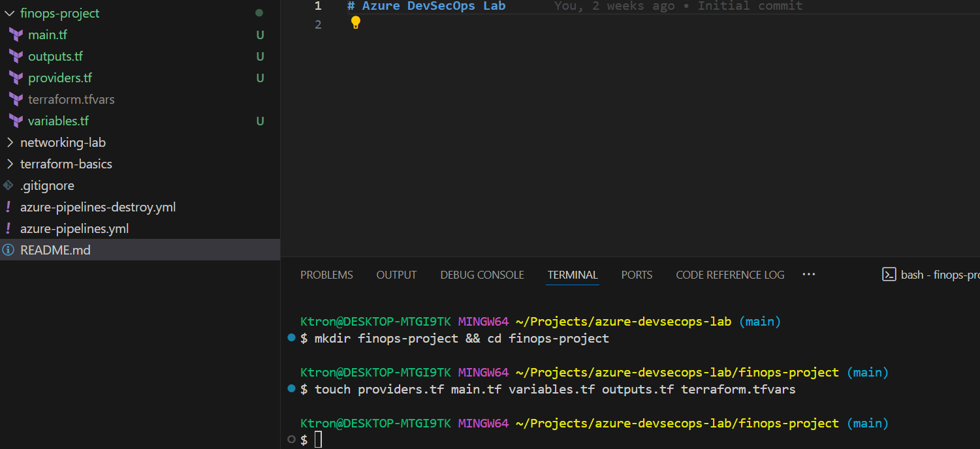Image resolution: width=980 pixels, height=449 pixels.
Task: Click the info icon beside README.md
Action: tap(8, 250)
